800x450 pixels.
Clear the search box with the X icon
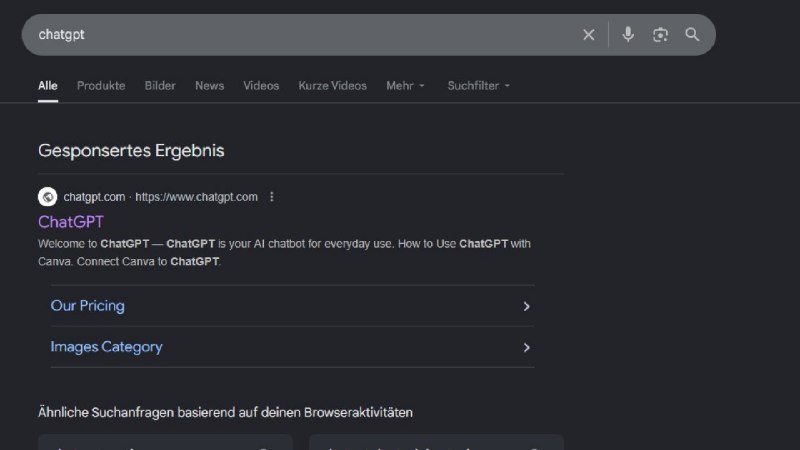588,35
